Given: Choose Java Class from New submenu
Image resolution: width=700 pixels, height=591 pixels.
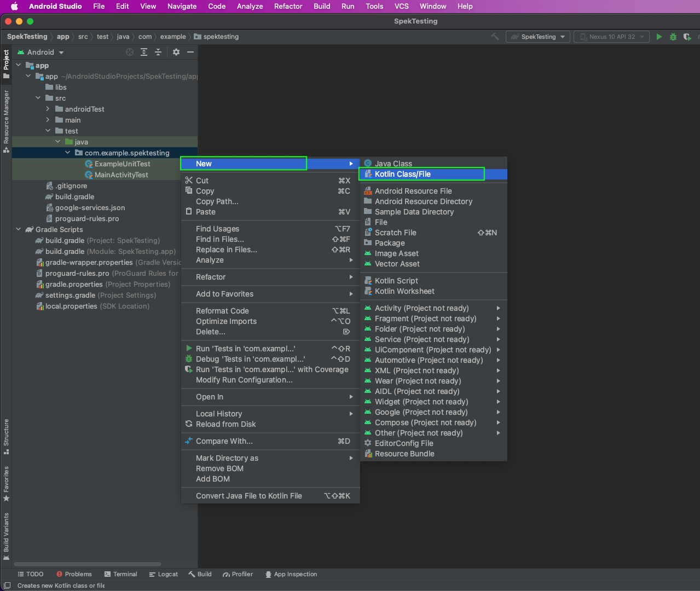Looking at the screenshot, I should click(433, 163).
